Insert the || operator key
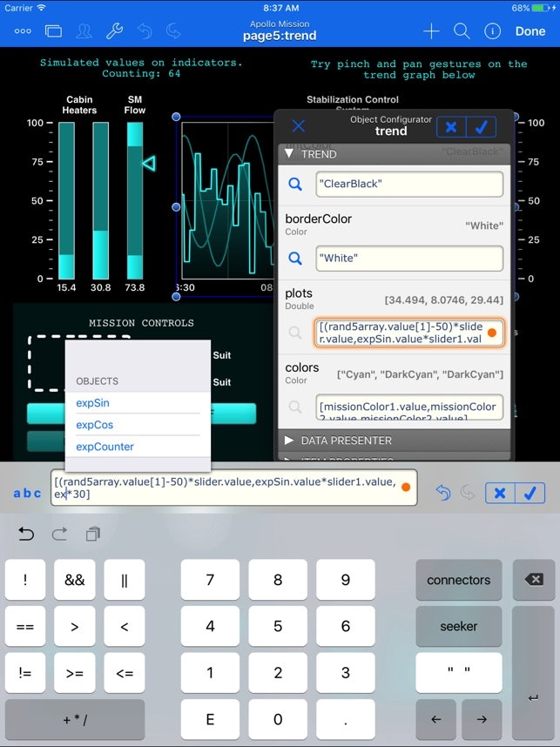The height and width of the screenshot is (747, 560). coord(125,580)
